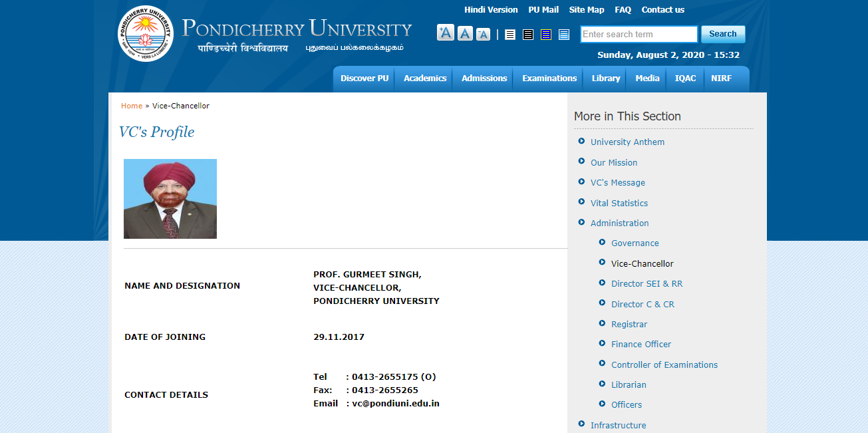Click the date and time display
Screen dimensions: 868x433
click(x=668, y=55)
